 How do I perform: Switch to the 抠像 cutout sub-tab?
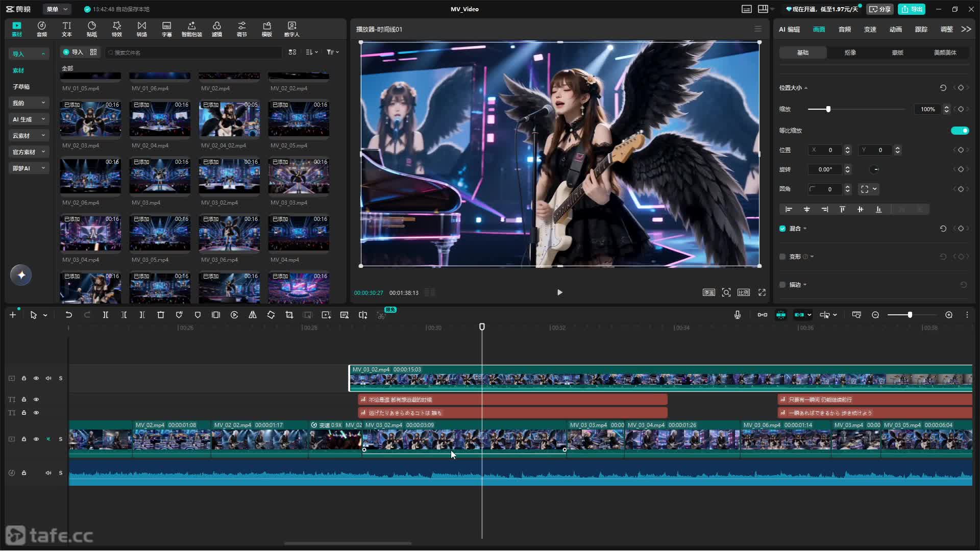pyautogui.click(x=850, y=53)
